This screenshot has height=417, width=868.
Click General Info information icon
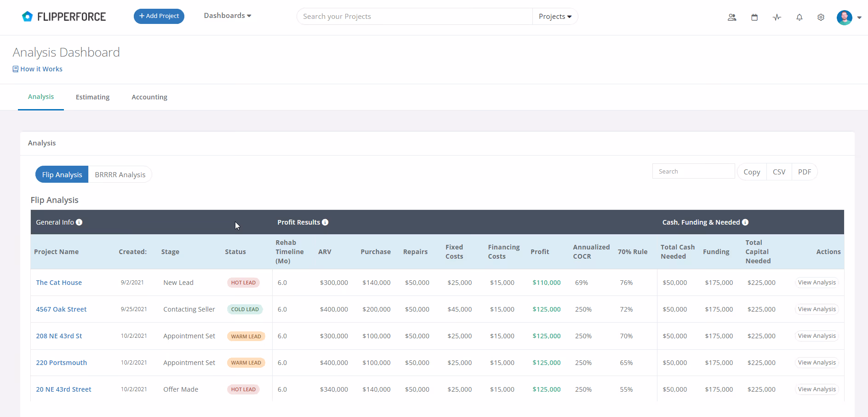79,222
